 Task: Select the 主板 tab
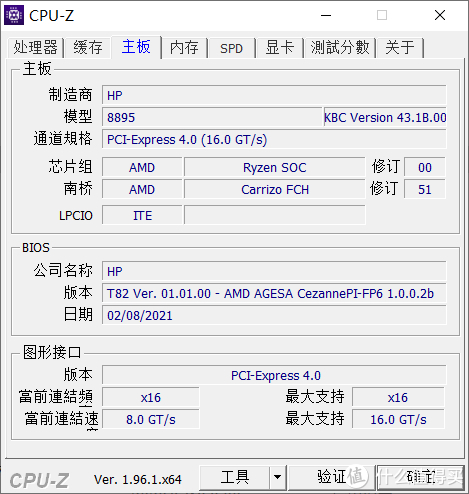pyautogui.click(x=136, y=46)
